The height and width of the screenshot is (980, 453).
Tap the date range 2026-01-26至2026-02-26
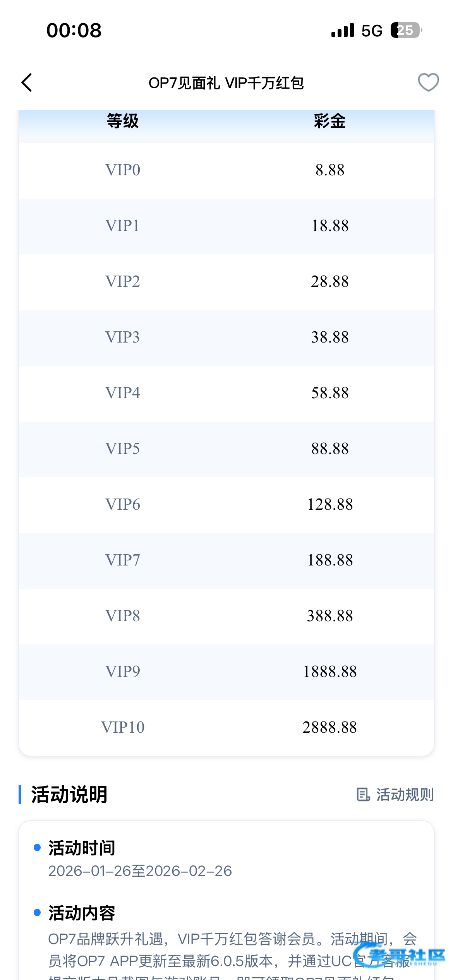coord(140,871)
